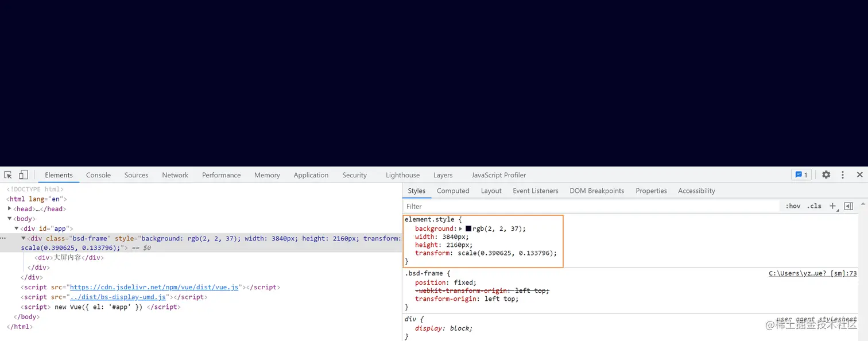This screenshot has height=341, width=868.
Task: Toggle the .cls classes button
Action: coord(814,206)
